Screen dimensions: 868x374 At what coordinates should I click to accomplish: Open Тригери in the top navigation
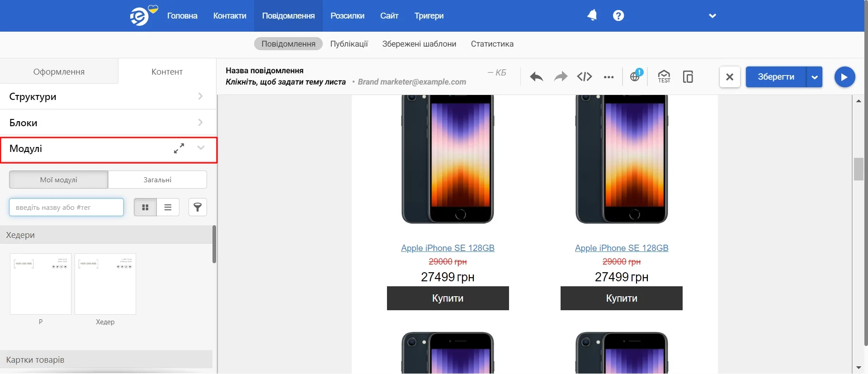429,16
